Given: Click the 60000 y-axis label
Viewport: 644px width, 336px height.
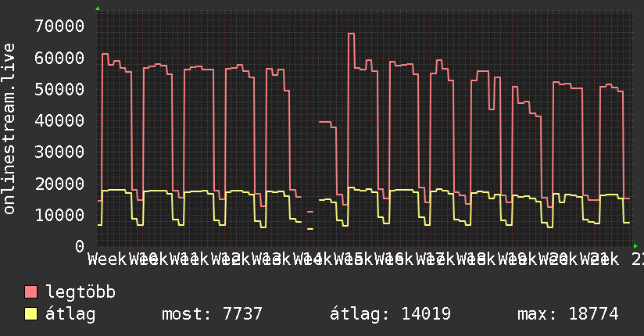Looking at the screenshot, I should (x=59, y=58).
